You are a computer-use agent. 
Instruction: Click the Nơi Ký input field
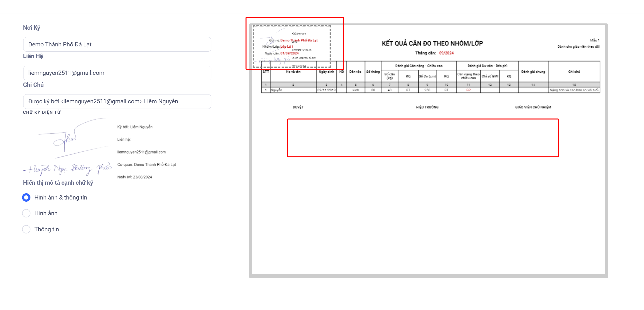[x=117, y=44]
